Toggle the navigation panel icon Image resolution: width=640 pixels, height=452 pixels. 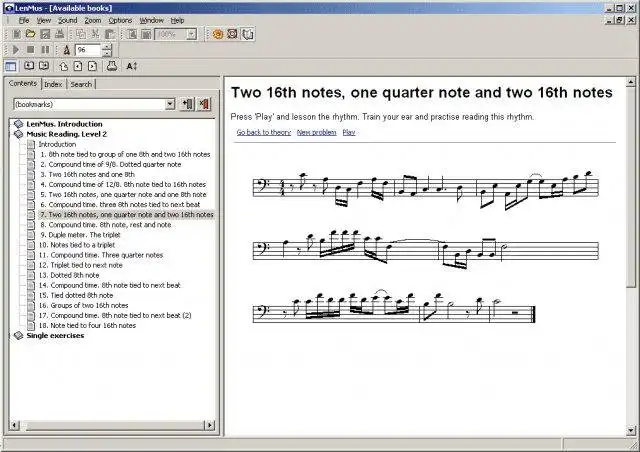coord(11,66)
